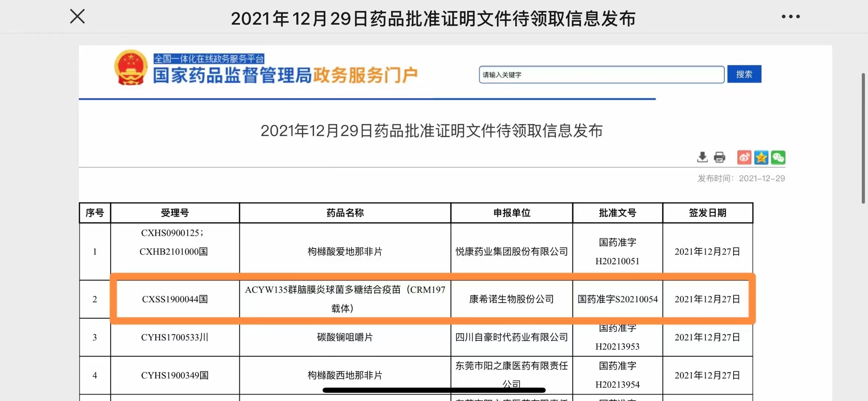
Task: Click the print icon
Action: tap(719, 157)
